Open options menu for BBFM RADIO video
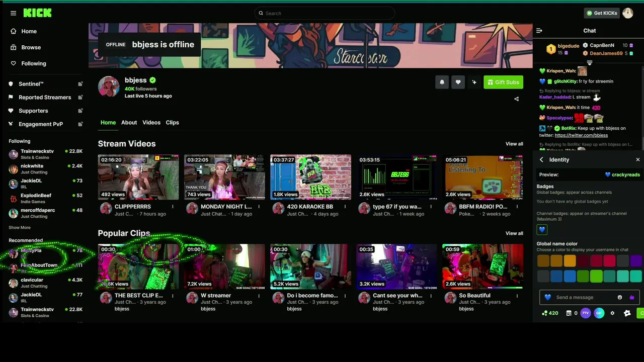Viewport: 644px width, 362px height. (x=517, y=207)
